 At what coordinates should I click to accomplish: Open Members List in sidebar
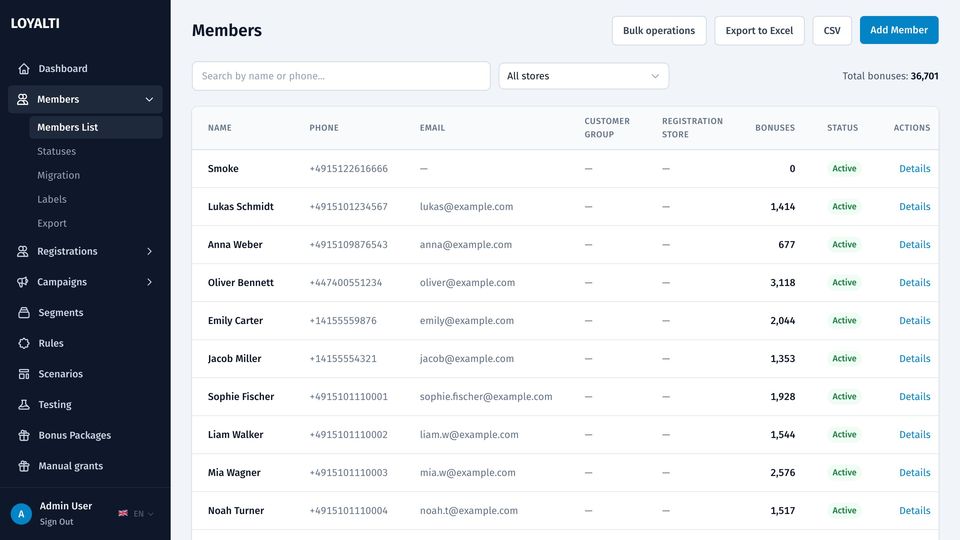(x=96, y=127)
